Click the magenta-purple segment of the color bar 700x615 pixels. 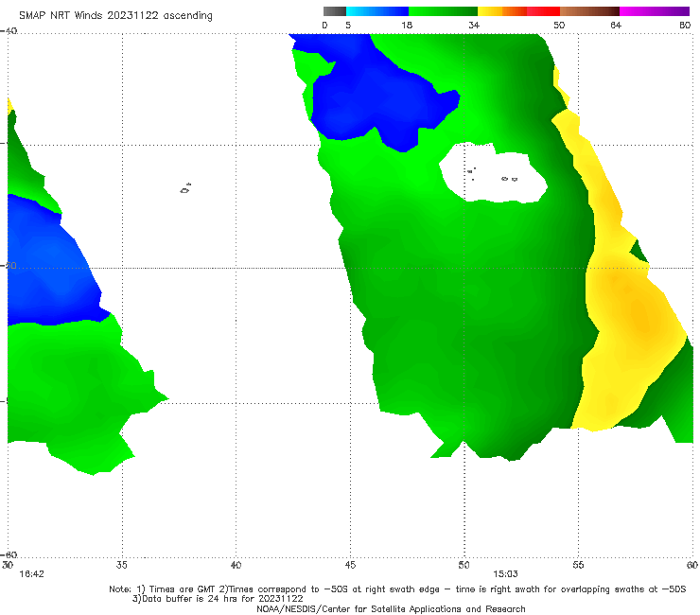tap(655, 11)
